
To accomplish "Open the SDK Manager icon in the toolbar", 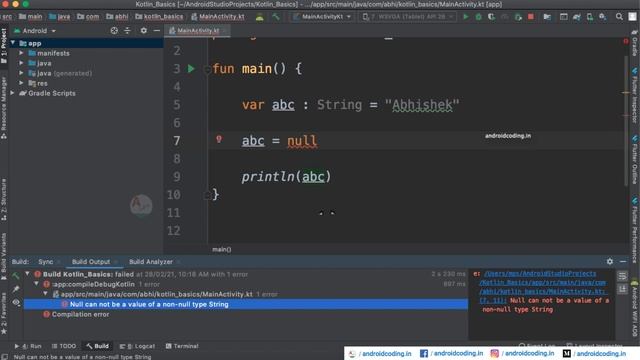I will pos(602,17).
